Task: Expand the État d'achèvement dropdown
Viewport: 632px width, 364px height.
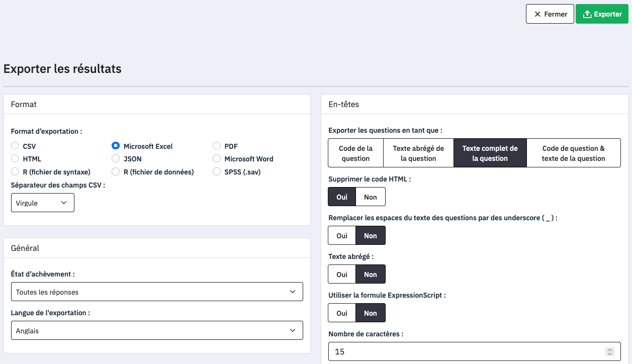Action: click(x=157, y=292)
